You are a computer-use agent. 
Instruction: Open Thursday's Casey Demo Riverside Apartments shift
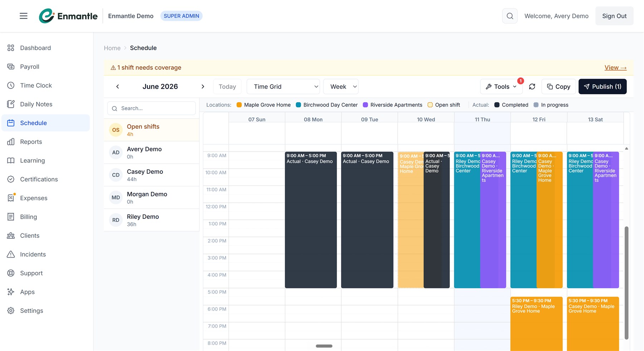(x=493, y=220)
